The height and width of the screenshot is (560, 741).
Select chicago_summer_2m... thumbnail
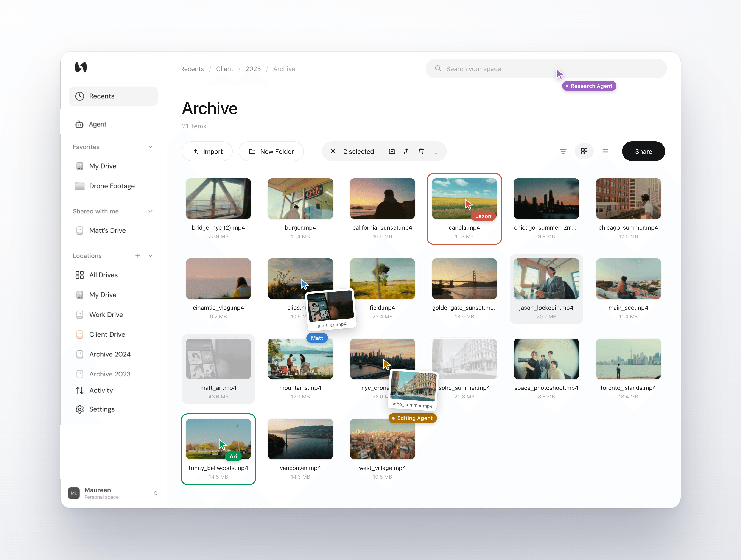coord(546,199)
